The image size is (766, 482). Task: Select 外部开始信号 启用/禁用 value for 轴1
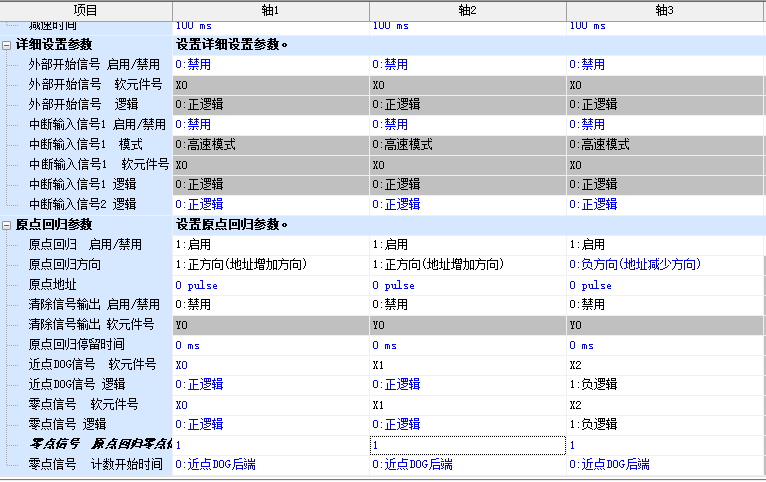[x=271, y=64]
